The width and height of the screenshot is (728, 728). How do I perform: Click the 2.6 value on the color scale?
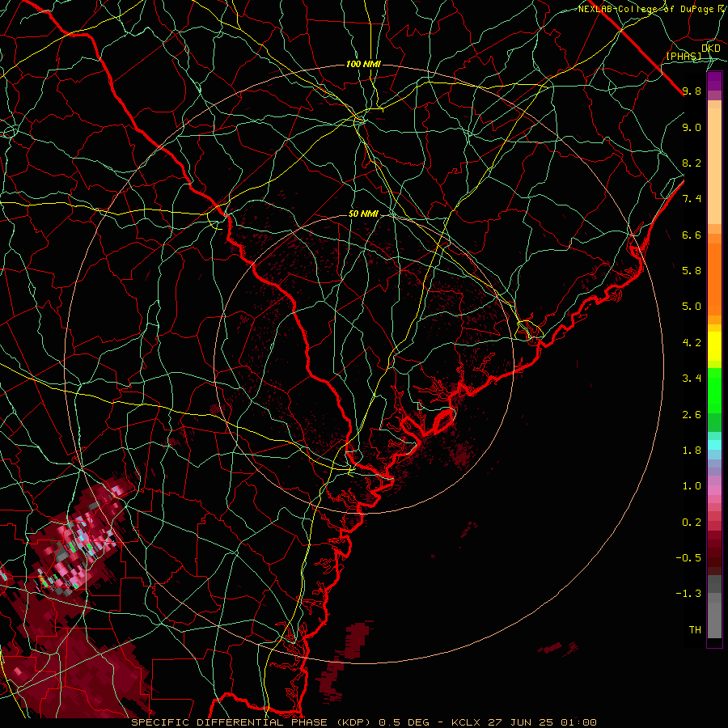pyautogui.click(x=692, y=415)
